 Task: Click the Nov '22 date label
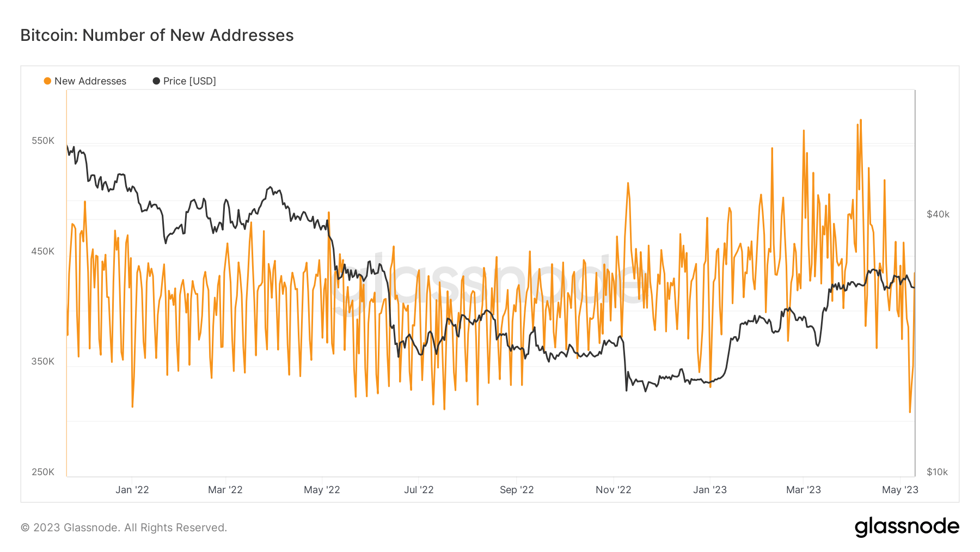614,490
